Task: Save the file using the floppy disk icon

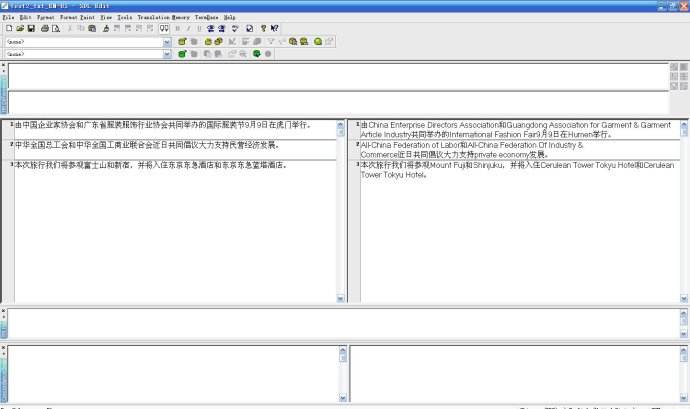Action: click(x=31, y=29)
